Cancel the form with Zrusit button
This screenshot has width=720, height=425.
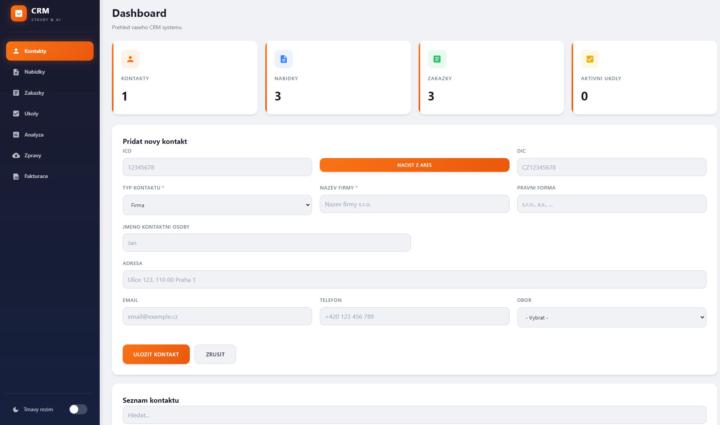[x=215, y=354]
